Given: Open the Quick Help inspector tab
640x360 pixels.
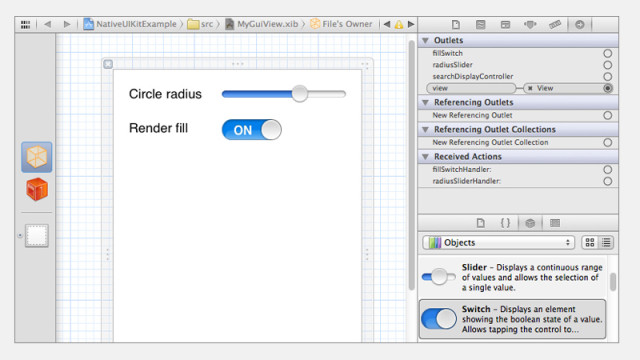Looking at the screenshot, I should (480, 25).
